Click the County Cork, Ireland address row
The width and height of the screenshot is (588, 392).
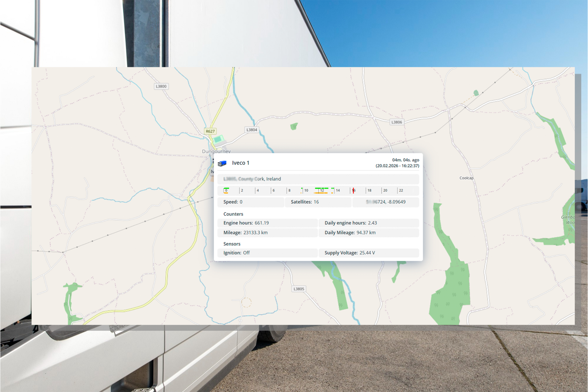318,179
